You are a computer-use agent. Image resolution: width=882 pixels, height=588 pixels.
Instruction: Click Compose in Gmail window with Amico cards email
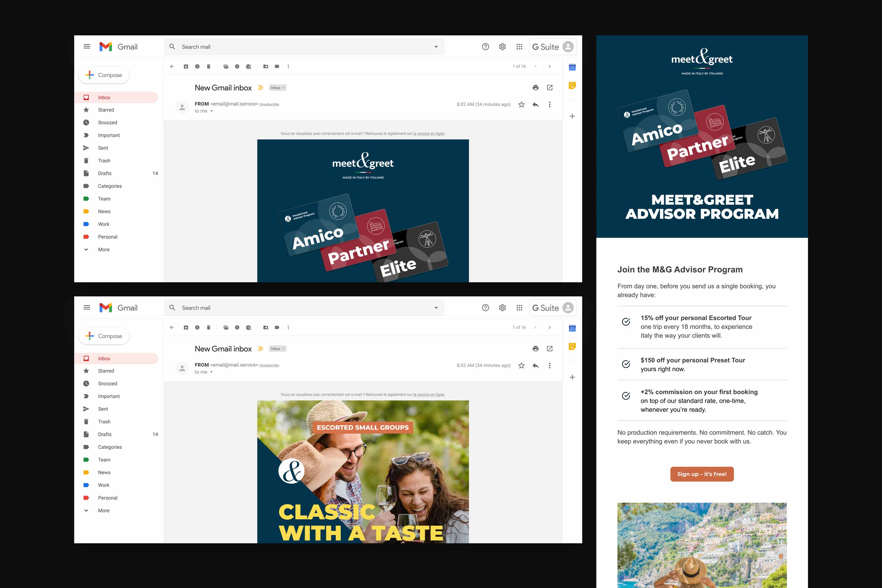[x=104, y=75]
